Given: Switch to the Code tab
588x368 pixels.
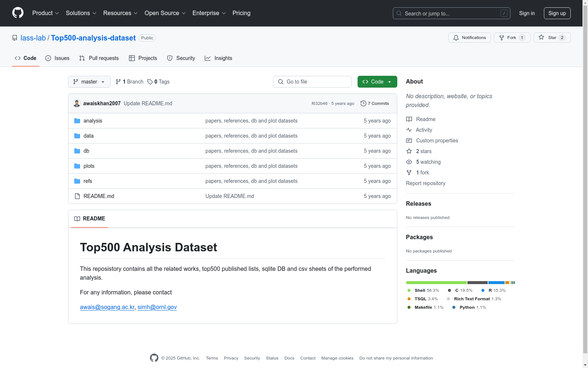Looking at the screenshot, I should click(x=26, y=58).
